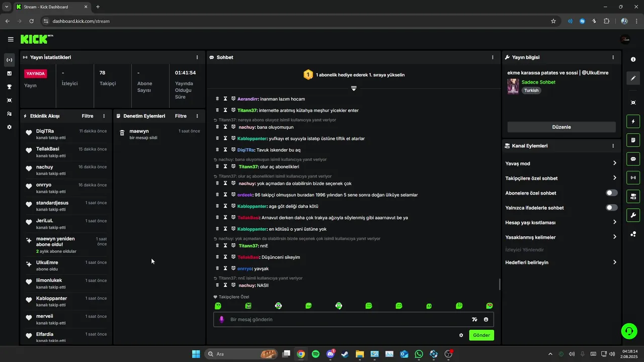Open the community users icon in the left sidebar
This screenshot has height=362, width=644.
(9, 114)
